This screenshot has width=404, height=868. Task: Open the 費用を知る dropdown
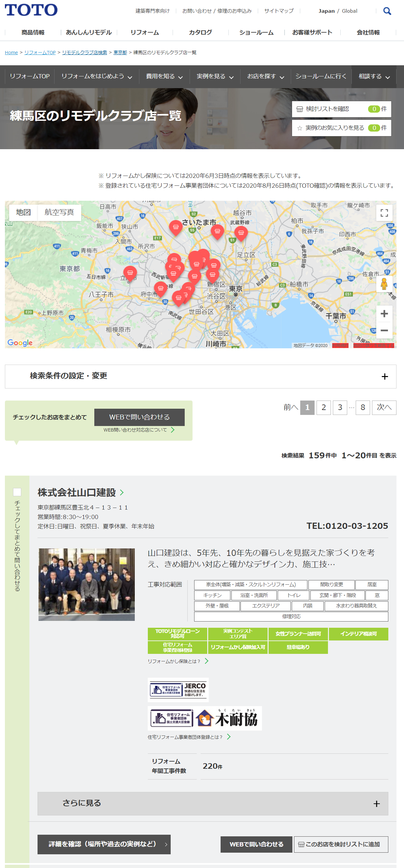pyautogui.click(x=164, y=76)
